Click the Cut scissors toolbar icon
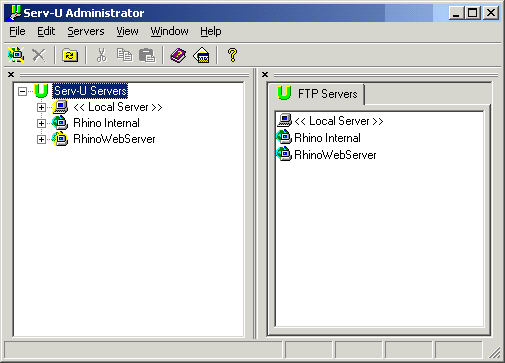505x363 pixels. (x=102, y=55)
